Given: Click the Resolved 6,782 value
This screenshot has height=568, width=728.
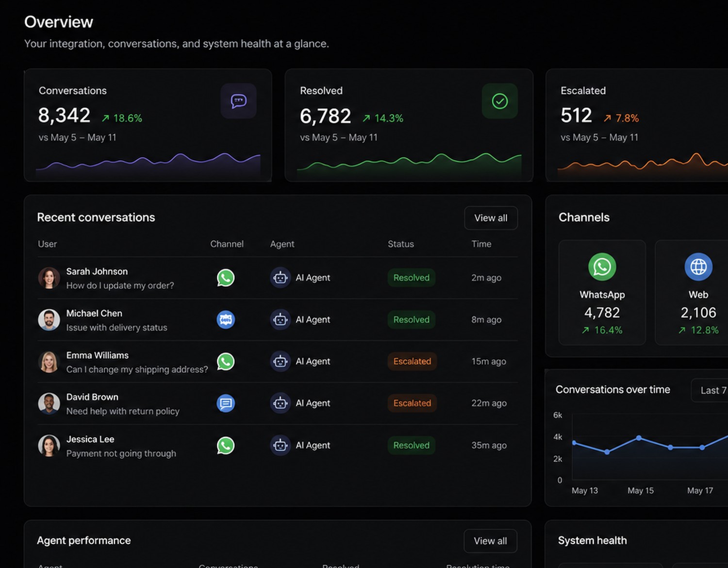Looking at the screenshot, I should (325, 116).
